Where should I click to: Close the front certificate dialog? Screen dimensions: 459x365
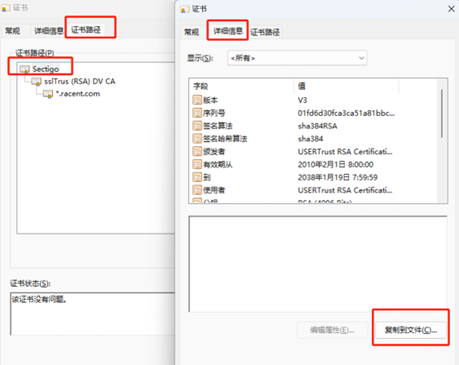pyautogui.click(x=451, y=9)
